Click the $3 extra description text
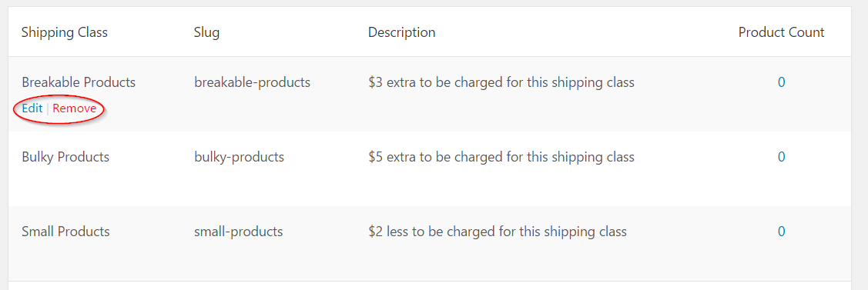The image size is (868, 290). pyautogui.click(x=501, y=83)
